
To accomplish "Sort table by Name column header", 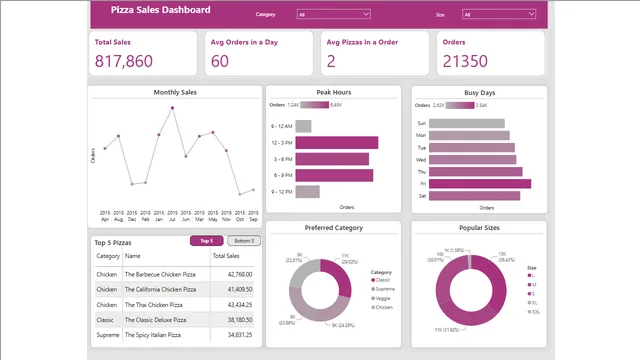I will pos(133,256).
